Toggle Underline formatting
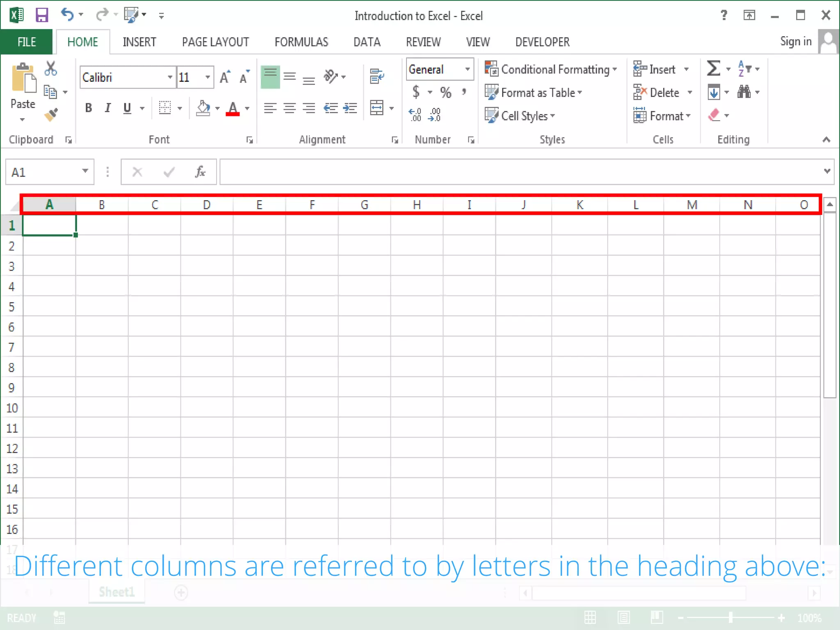This screenshot has width=840, height=630. [x=127, y=108]
